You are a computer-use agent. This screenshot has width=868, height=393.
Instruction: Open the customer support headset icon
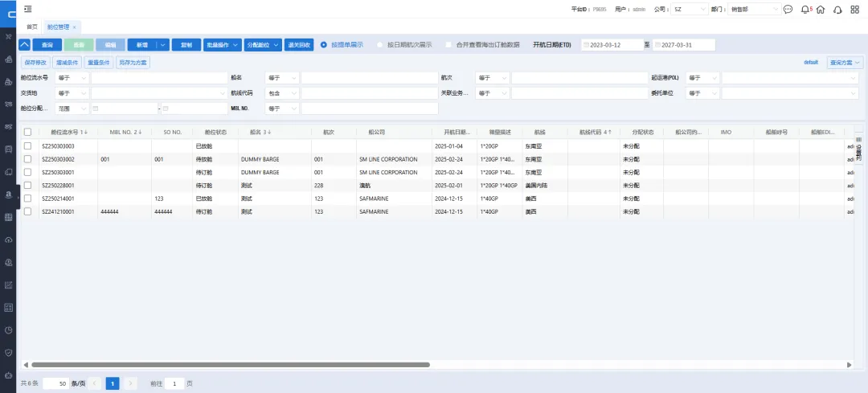pos(838,10)
